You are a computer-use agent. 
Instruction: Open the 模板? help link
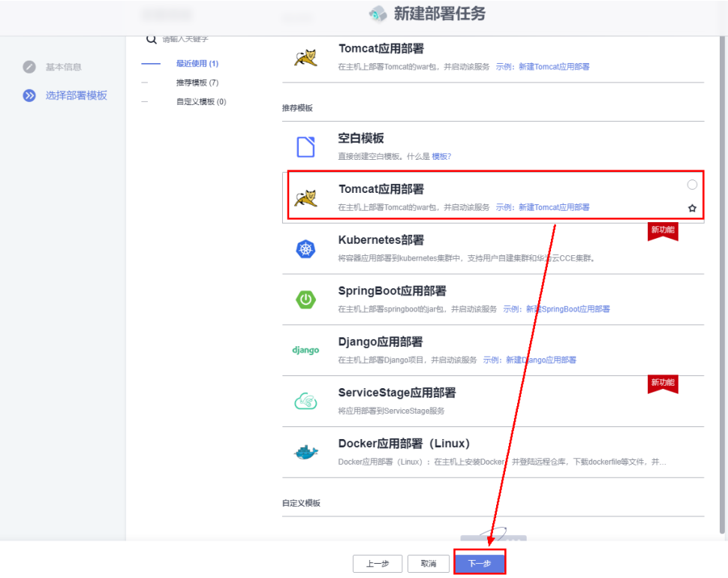click(441, 156)
